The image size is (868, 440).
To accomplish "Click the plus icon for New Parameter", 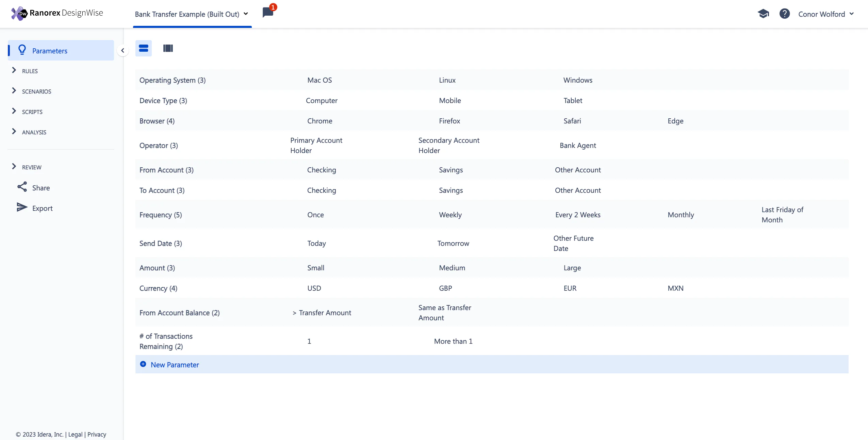I will (143, 364).
